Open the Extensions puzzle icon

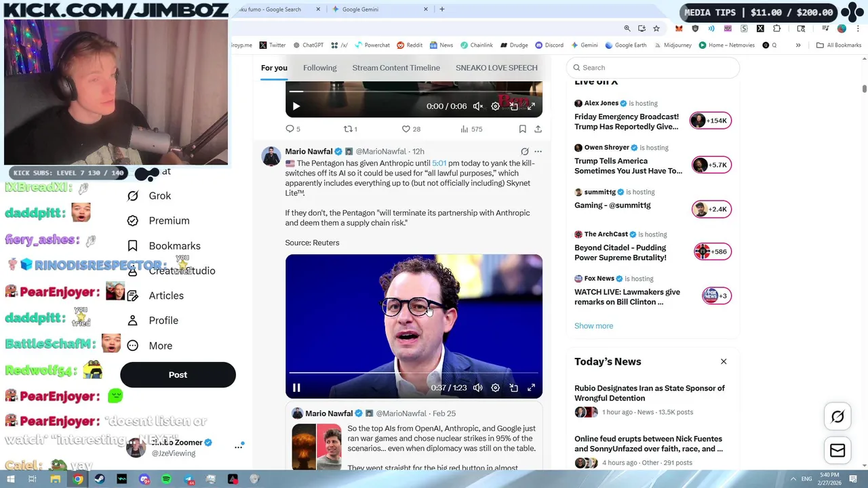pos(777,28)
